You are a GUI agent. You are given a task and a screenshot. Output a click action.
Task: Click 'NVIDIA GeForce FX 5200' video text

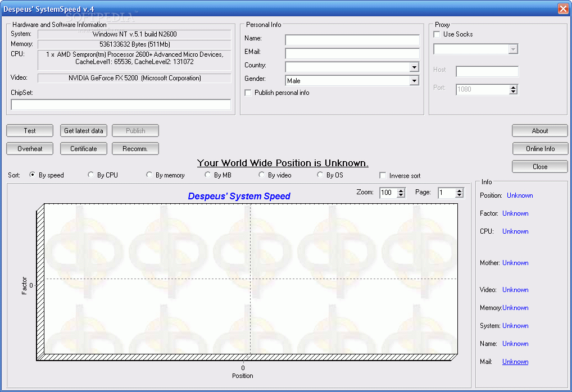click(x=103, y=78)
